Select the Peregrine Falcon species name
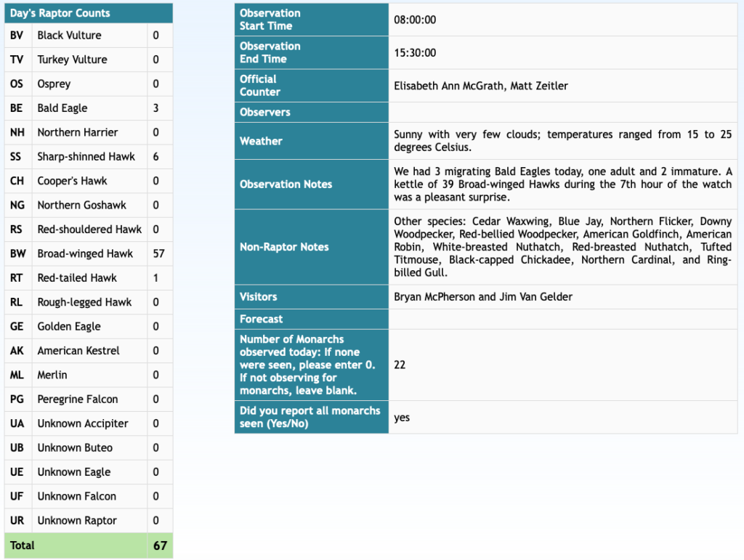 click(x=78, y=399)
